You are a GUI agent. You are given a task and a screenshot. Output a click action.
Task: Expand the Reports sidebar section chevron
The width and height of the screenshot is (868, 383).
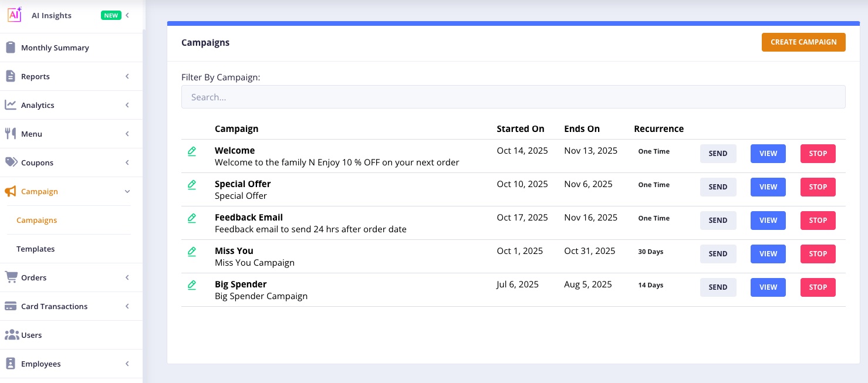tap(127, 76)
